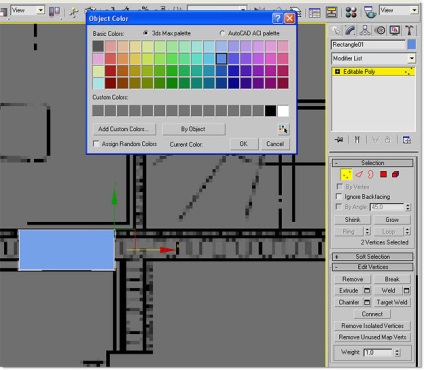Open the Hierarchy command panel tab
The width and height of the screenshot is (424, 370).
365,31
